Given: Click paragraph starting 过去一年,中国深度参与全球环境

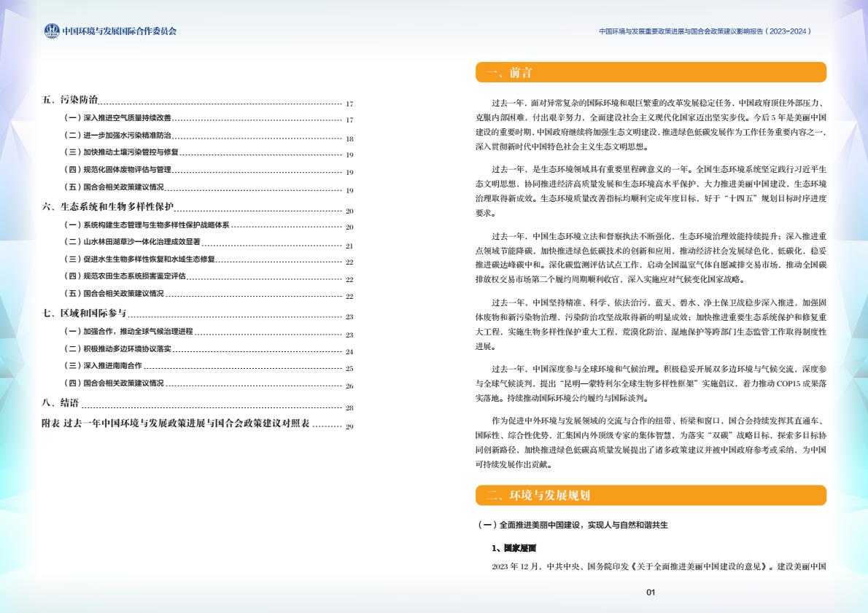Looking at the screenshot, I should (651, 383).
